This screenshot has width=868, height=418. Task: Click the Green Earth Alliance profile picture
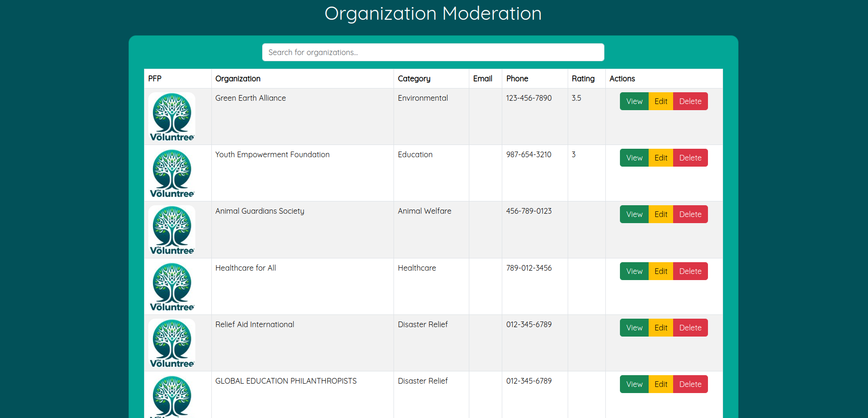pos(172,117)
